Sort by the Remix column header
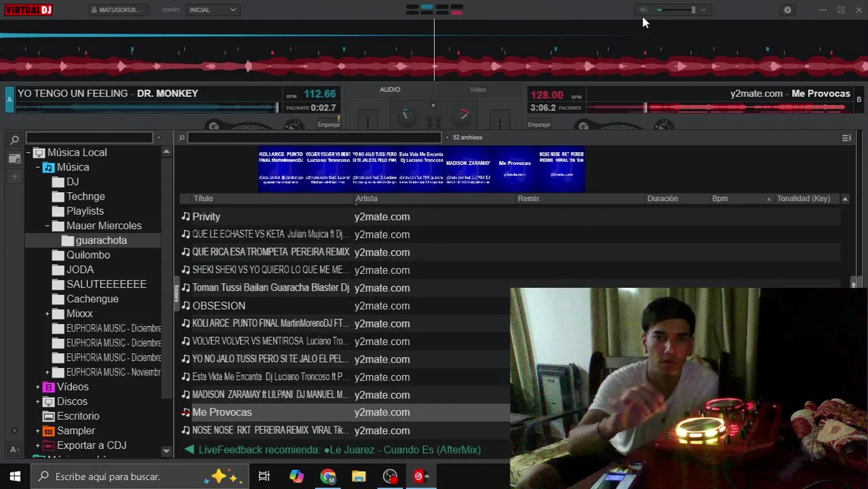The width and height of the screenshot is (868, 489). tap(528, 198)
